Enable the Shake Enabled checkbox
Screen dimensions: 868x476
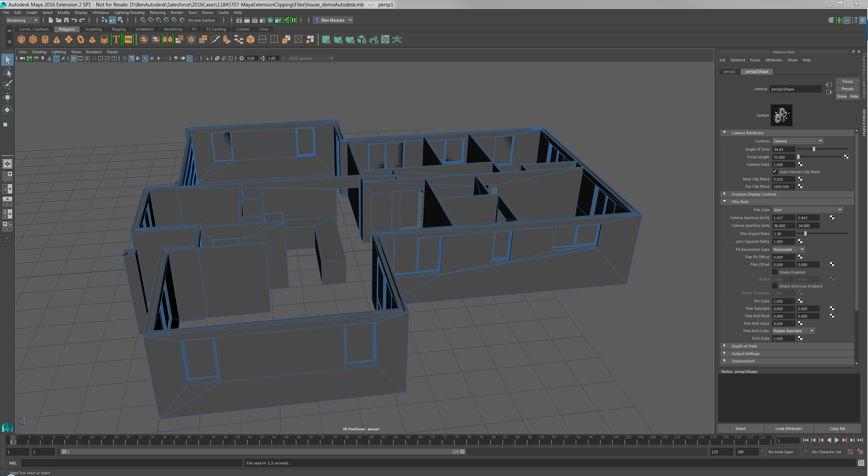pos(774,272)
